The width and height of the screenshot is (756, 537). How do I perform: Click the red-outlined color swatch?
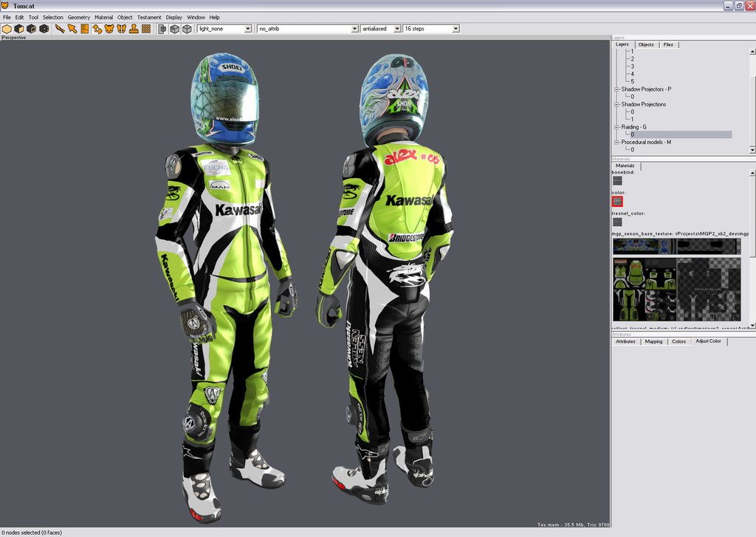pos(617,201)
